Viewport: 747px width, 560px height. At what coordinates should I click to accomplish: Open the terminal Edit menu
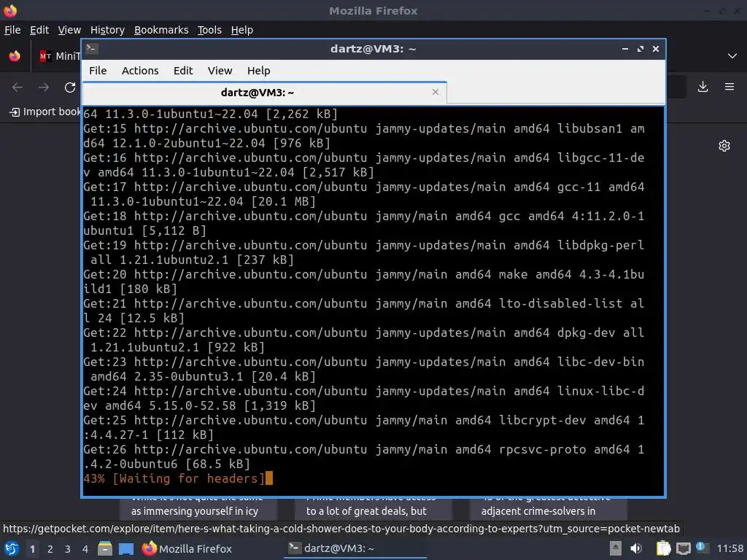pos(183,71)
